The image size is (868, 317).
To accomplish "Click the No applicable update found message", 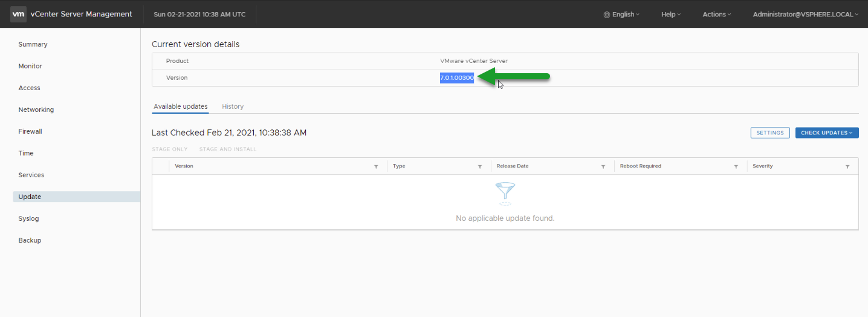I will tap(505, 218).
